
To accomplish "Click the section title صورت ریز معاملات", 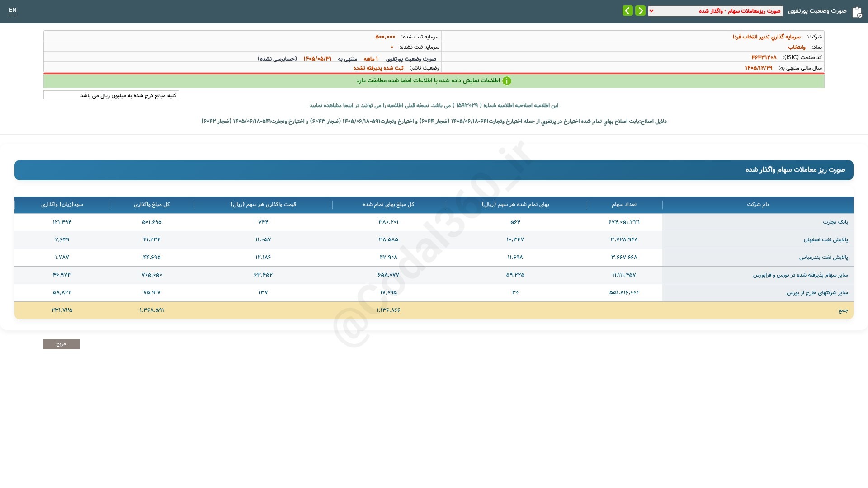I will pos(796,170).
